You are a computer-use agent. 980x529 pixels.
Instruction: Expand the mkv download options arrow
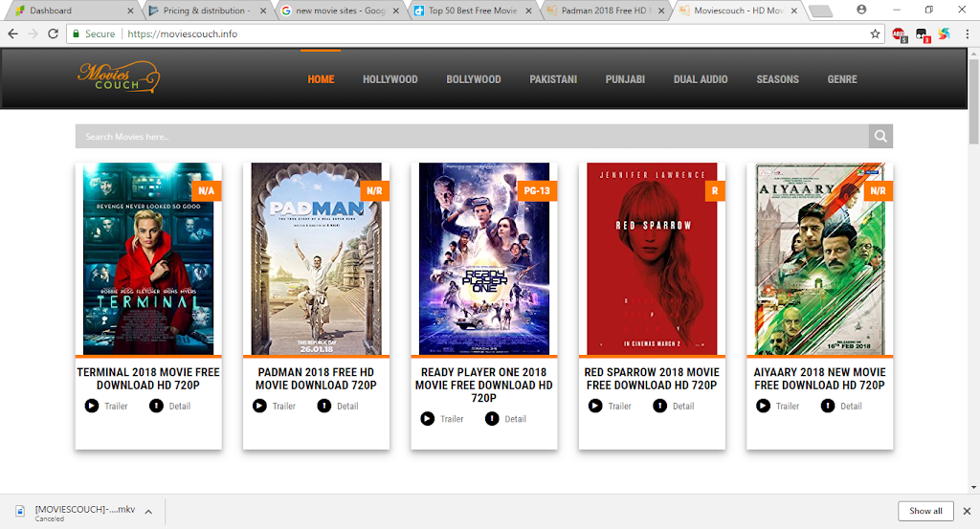point(148,512)
